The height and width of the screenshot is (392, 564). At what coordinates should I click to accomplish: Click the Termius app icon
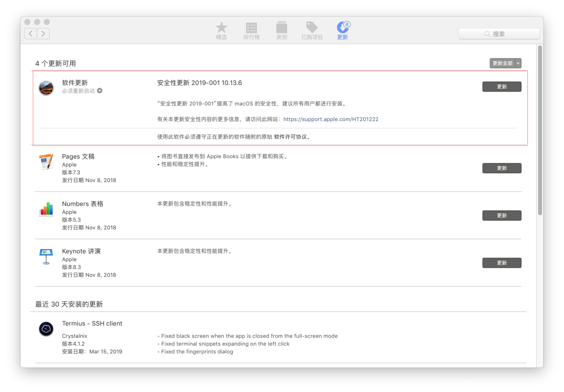click(x=46, y=329)
